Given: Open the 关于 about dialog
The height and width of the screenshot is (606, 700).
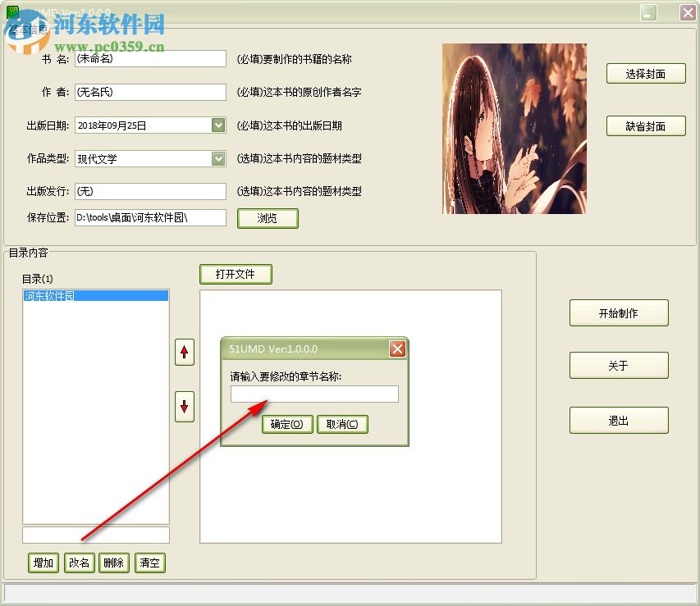Looking at the screenshot, I should [x=619, y=365].
